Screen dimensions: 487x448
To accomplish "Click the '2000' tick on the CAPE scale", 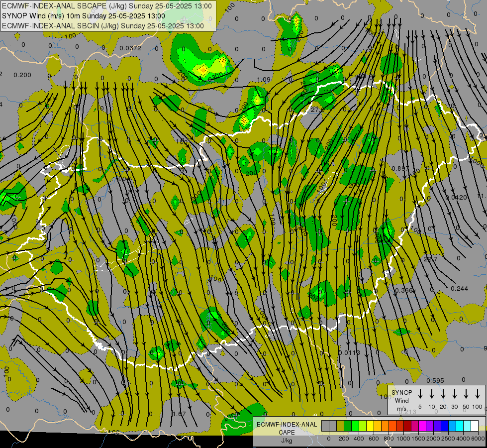I will 433,439.
